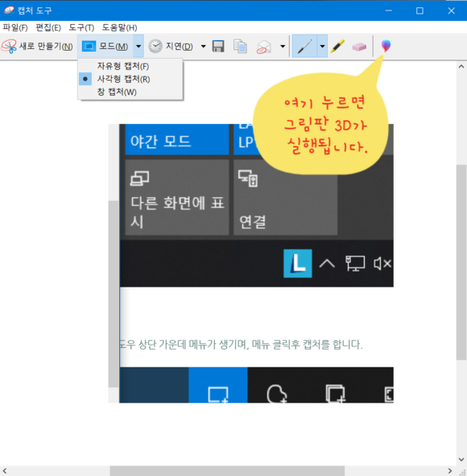
Task: Choose 자유형 캡처(F) free-form capture
Action: pyautogui.click(x=130, y=66)
